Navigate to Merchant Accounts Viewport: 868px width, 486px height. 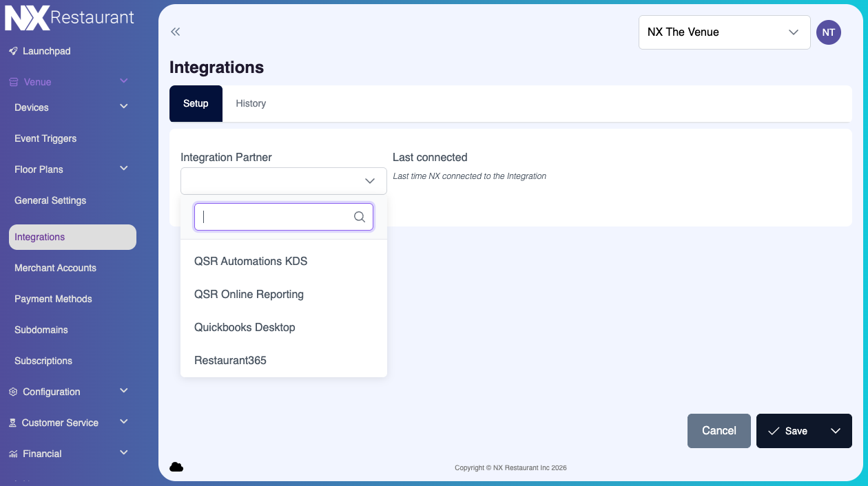pyautogui.click(x=55, y=268)
